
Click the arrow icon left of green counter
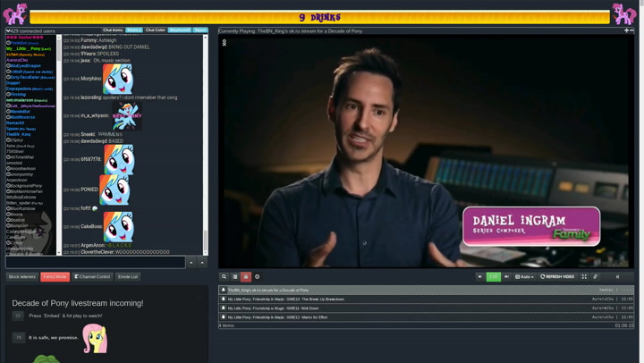pos(480,277)
